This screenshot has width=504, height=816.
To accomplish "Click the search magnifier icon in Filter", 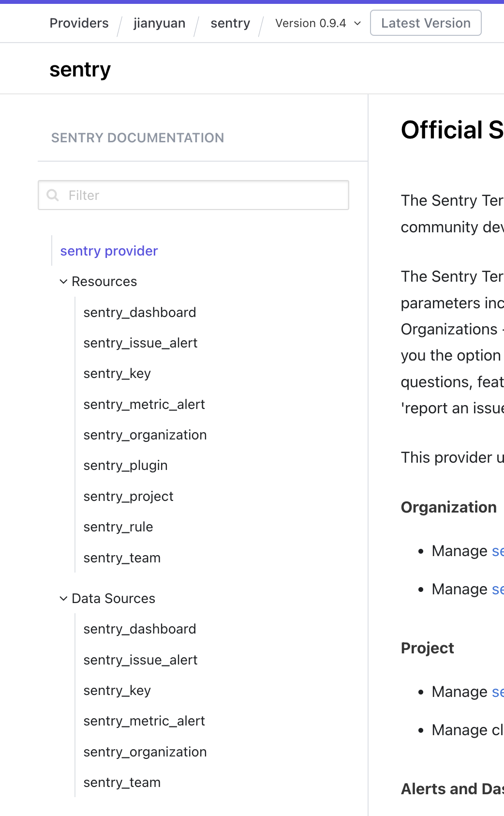I will (x=52, y=195).
